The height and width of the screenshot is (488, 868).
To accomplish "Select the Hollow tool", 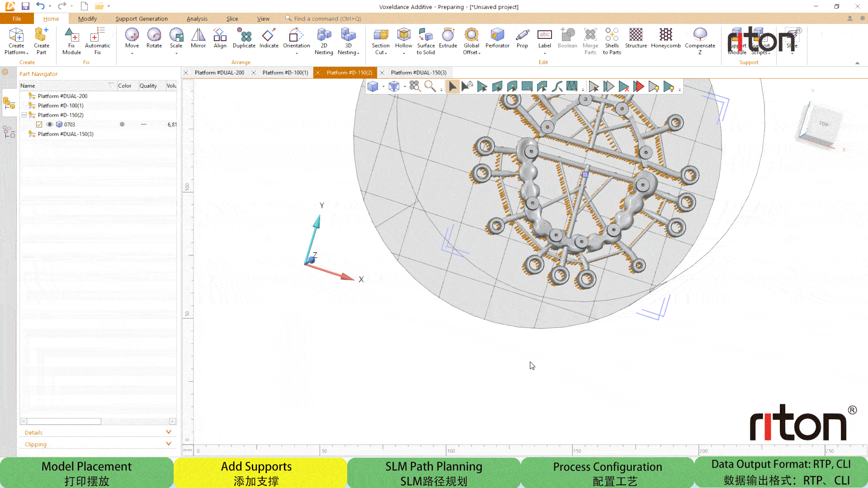I will tap(404, 41).
